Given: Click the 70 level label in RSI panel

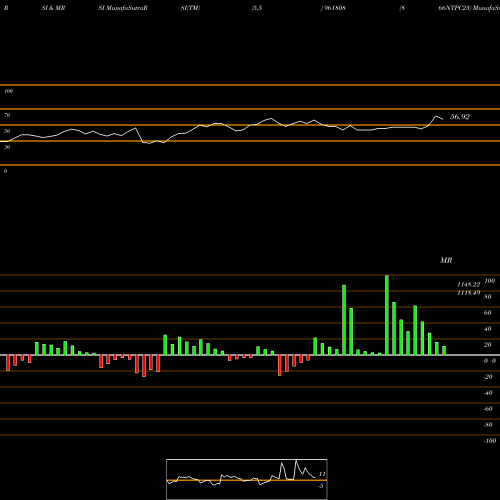Looking at the screenshot, I should tap(7, 115).
